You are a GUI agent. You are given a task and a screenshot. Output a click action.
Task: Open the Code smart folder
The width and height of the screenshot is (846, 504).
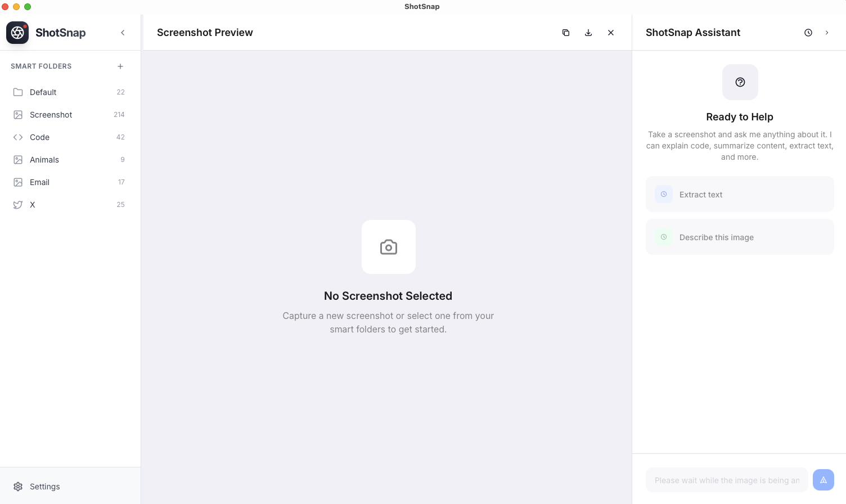pos(40,137)
